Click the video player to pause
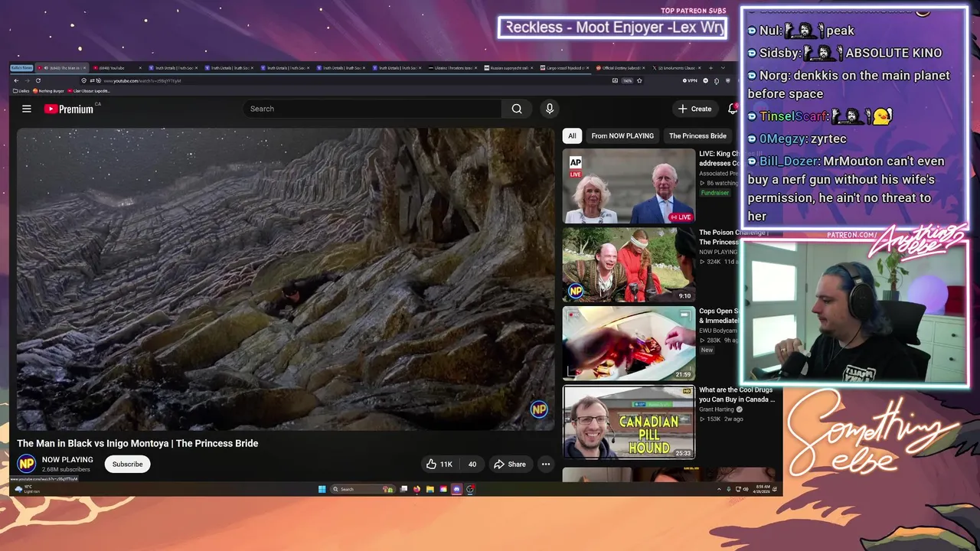Screen dimensions: 980x551 (286, 279)
